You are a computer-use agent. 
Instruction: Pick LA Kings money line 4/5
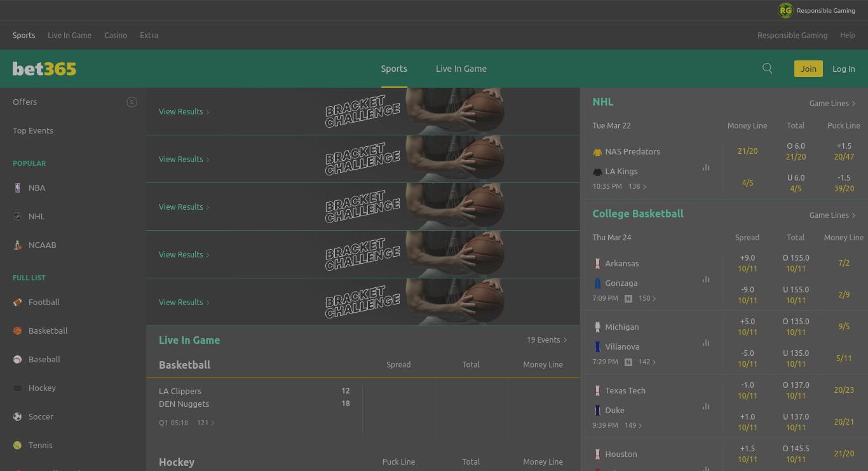(x=747, y=183)
